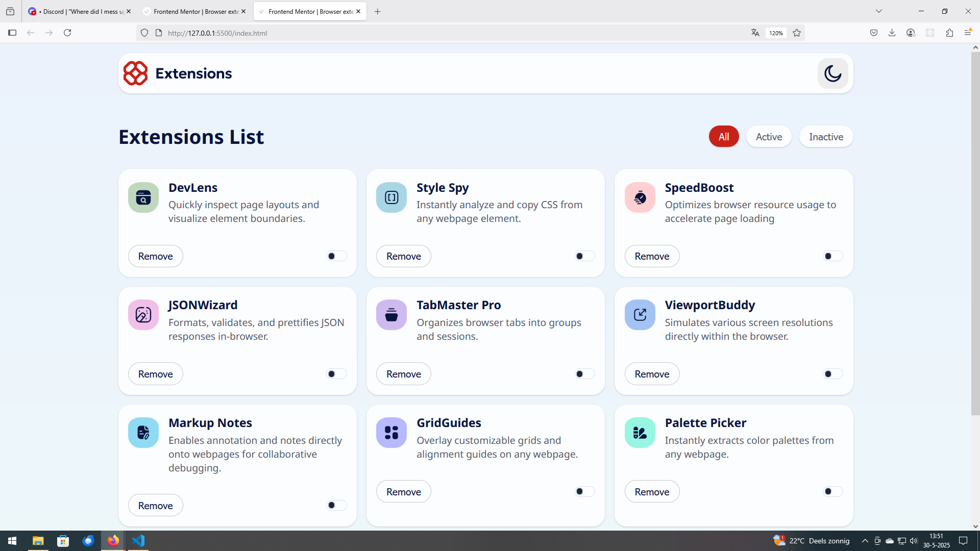The height and width of the screenshot is (551, 980).
Task: Click the GridGuides extension icon
Action: coord(391,433)
